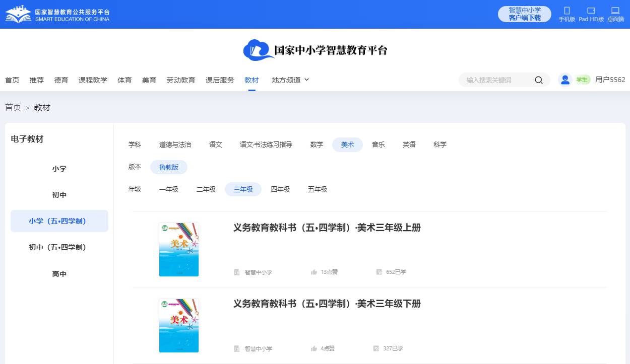The height and width of the screenshot is (364, 630).
Task: Select the 美术 subject filter
Action: click(348, 144)
